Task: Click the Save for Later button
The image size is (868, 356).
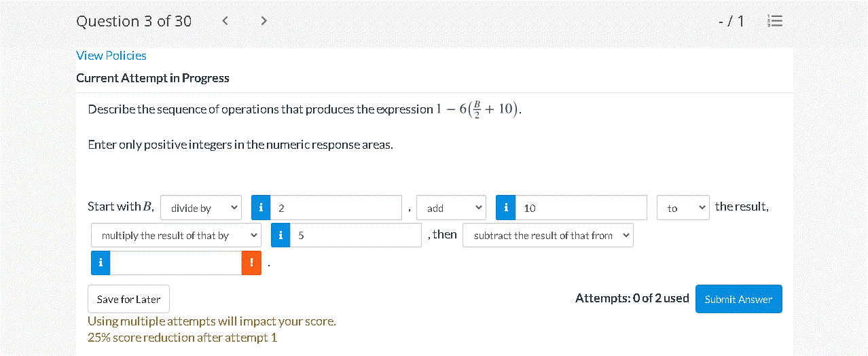Action: (x=128, y=299)
